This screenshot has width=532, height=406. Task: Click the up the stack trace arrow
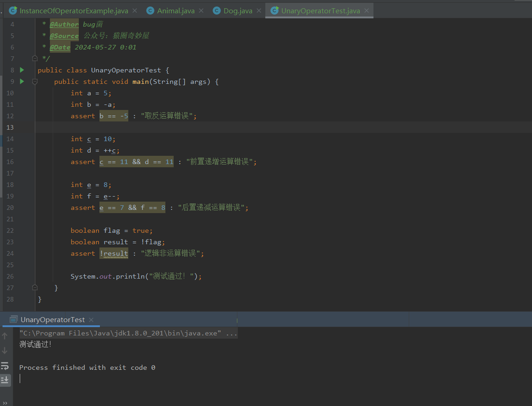pos(5,336)
